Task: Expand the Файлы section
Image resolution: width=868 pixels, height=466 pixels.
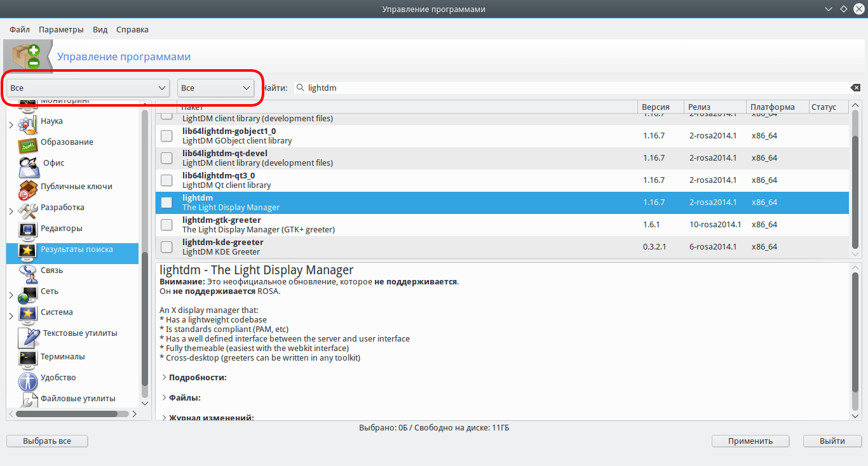Action: click(x=164, y=397)
